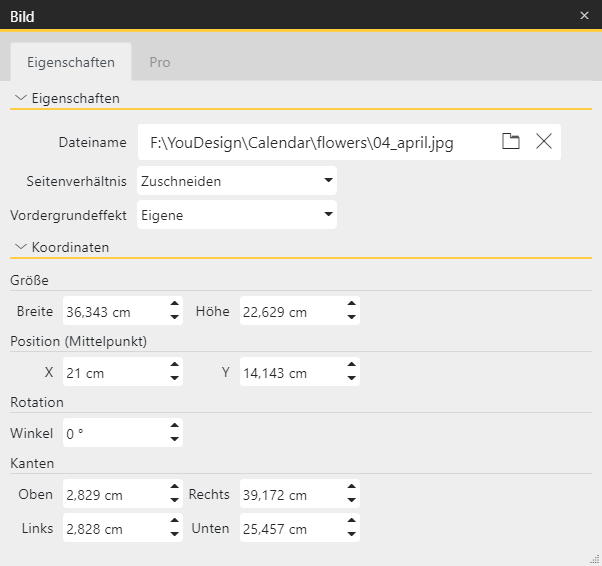
Task: Increase the Winkel rotation value
Action: [175, 427]
